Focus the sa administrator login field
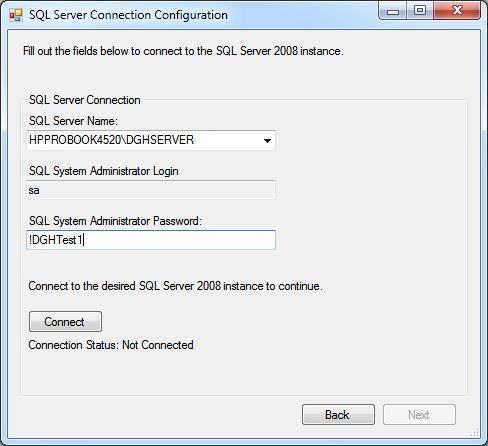The width and height of the screenshot is (488, 446). (x=151, y=190)
